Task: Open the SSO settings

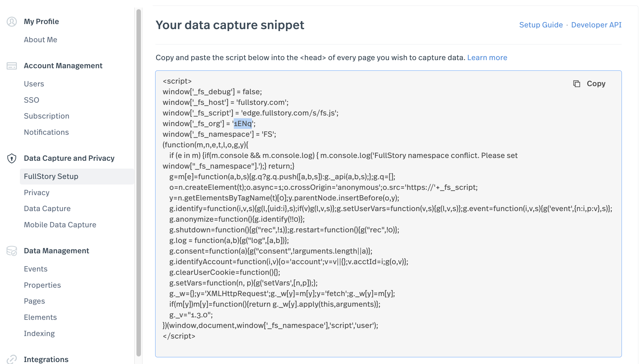Action: coord(32,100)
